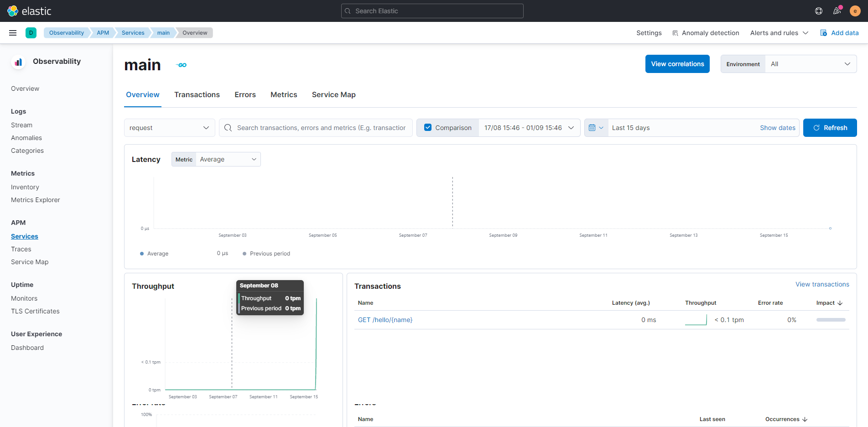
Task: Toggle the Previous period legend series
Action: 266,254
